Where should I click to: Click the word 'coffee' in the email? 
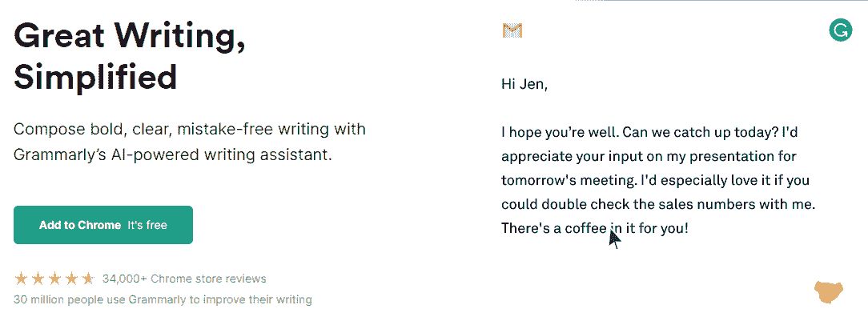tap(585, 228)
